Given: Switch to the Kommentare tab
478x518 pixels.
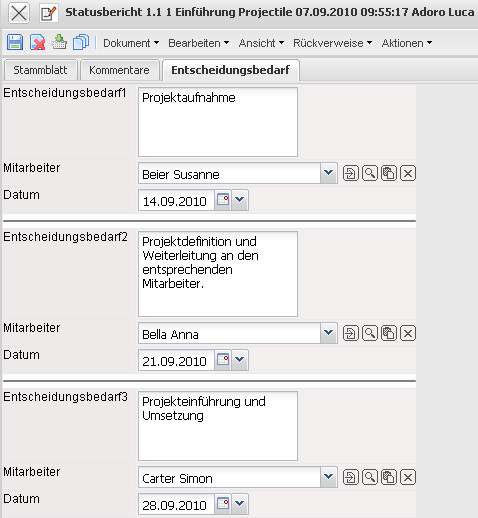Looking at the screenshot, I should click(x=119, y=70).
